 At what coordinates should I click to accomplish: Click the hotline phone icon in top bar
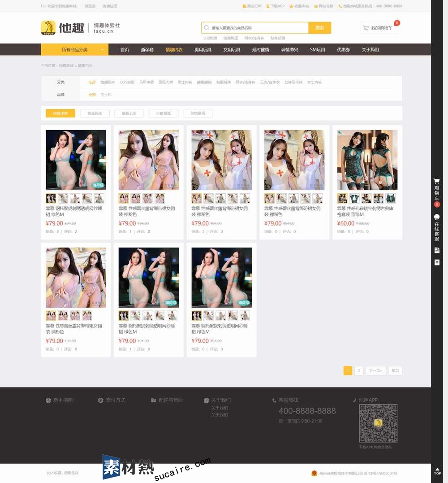click(340, 6)
